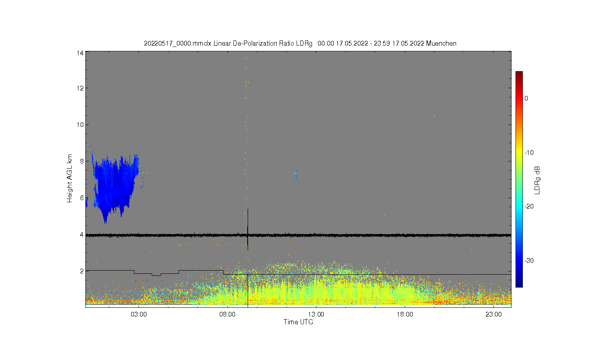Click the 23:00 time tick label
The image size is (607, 364).
pos(493,315)
